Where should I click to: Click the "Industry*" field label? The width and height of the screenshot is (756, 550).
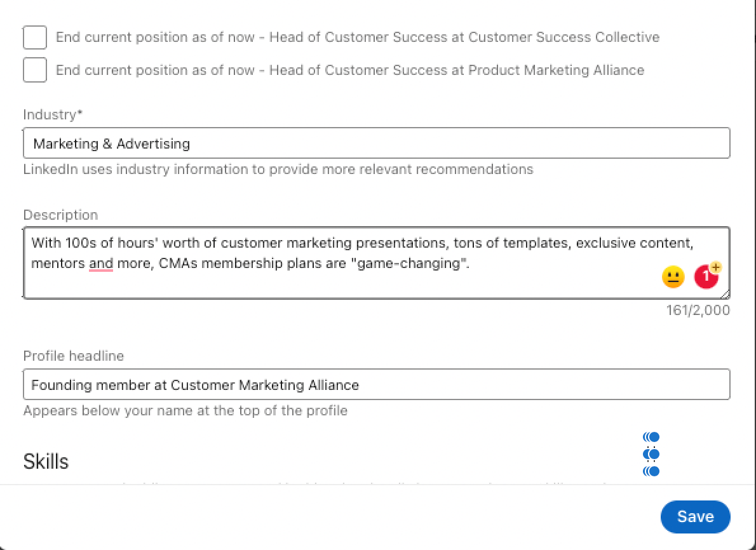[x=53, y=115]
